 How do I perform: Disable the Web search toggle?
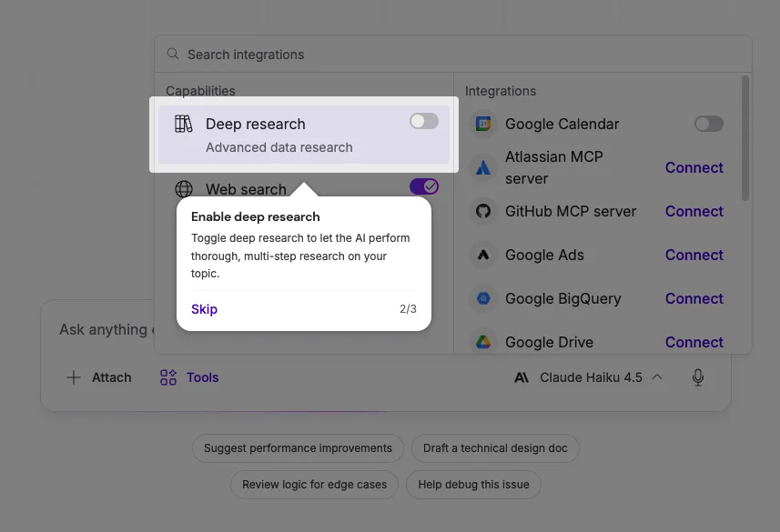[x=423, y=186]
